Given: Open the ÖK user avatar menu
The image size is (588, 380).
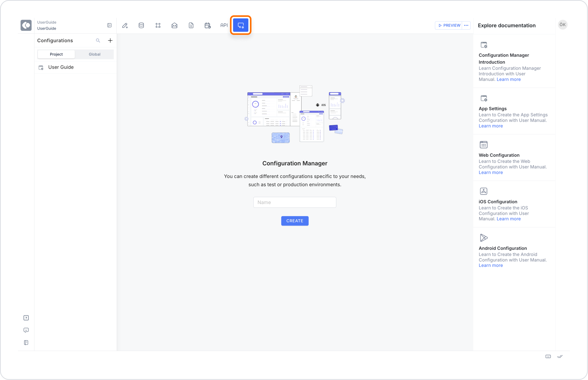Looking at the screenshot, I should [562, 25].
